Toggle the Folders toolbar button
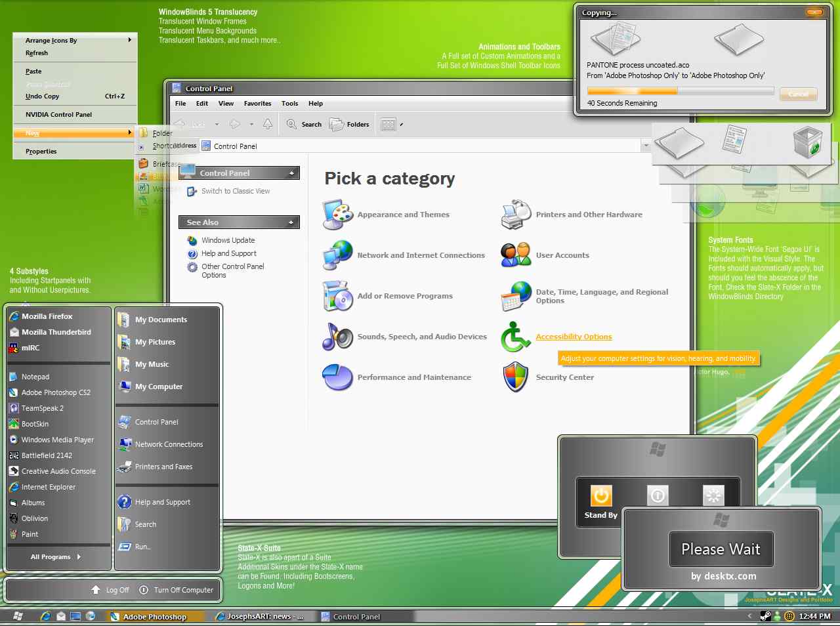 pyautogui.click(x=350, y=124)
